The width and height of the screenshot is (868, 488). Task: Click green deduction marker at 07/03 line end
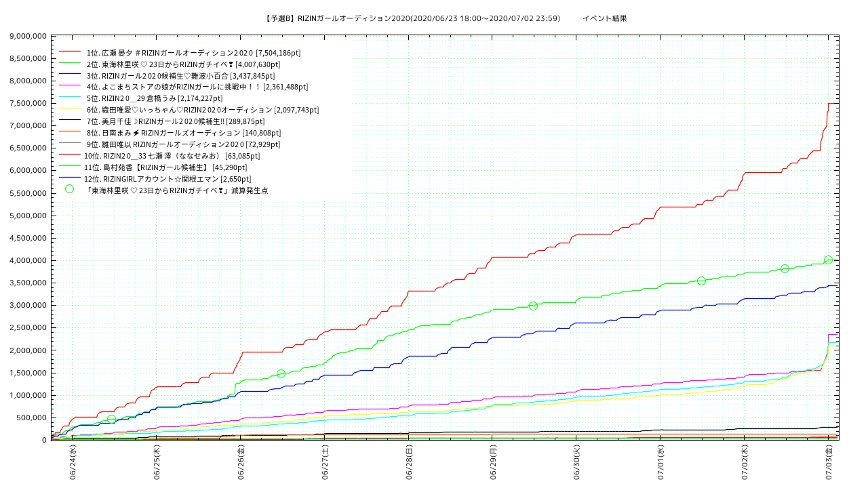[828, 260]
